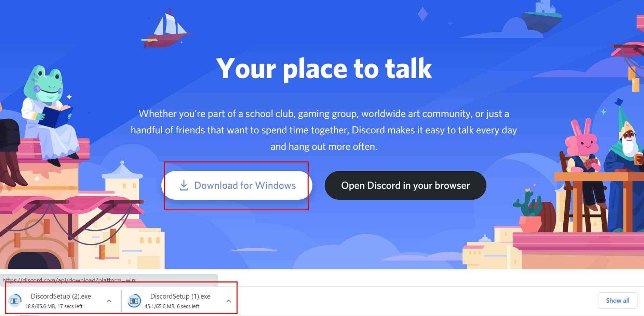
Task: Click the 18.9/65.6 MB download progress text
Action: tap(54, 306)
